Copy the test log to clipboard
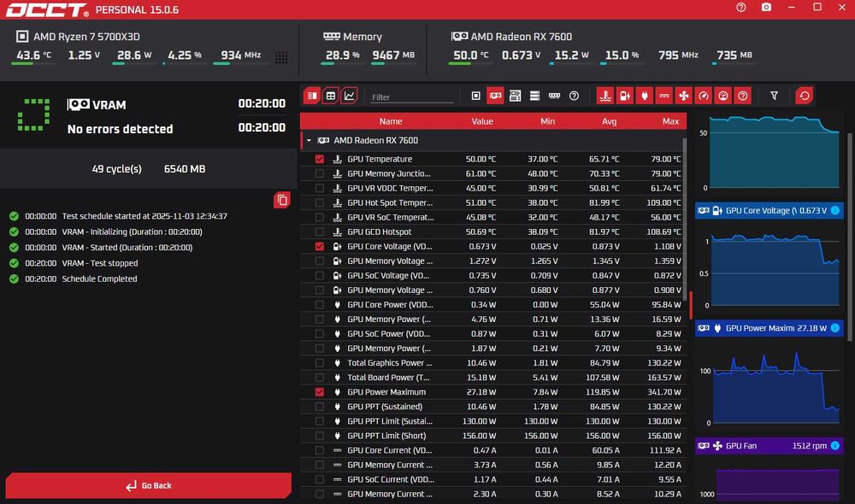 click(x=282, y=200)
